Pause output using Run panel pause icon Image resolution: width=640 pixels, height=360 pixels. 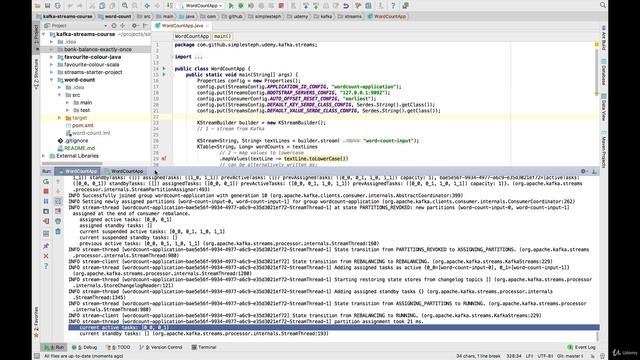(x=46, y=201)
